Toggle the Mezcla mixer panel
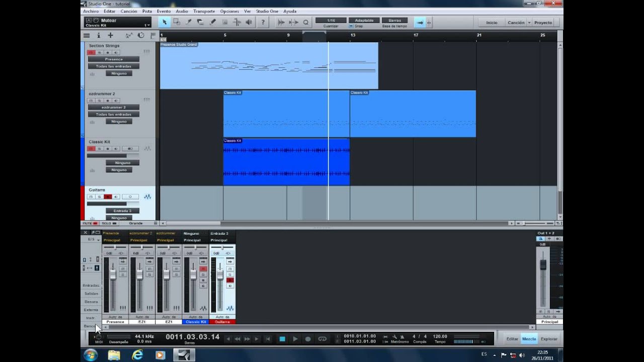 [529, 339]
